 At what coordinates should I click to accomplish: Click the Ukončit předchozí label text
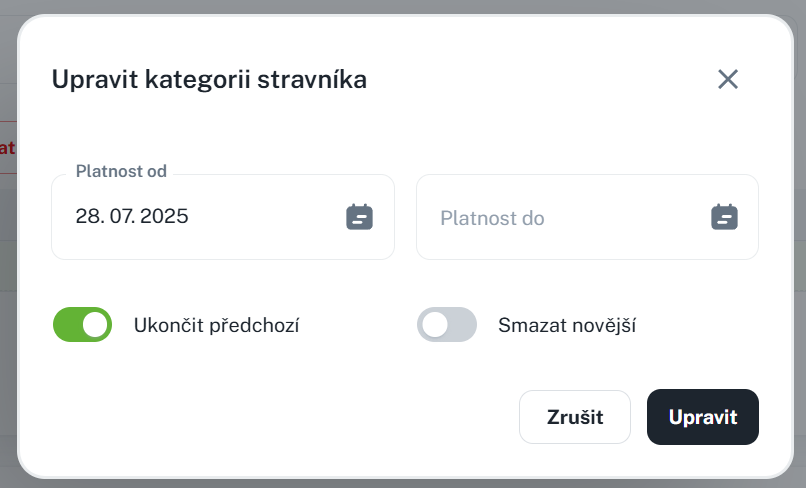[x=217, y=325]
